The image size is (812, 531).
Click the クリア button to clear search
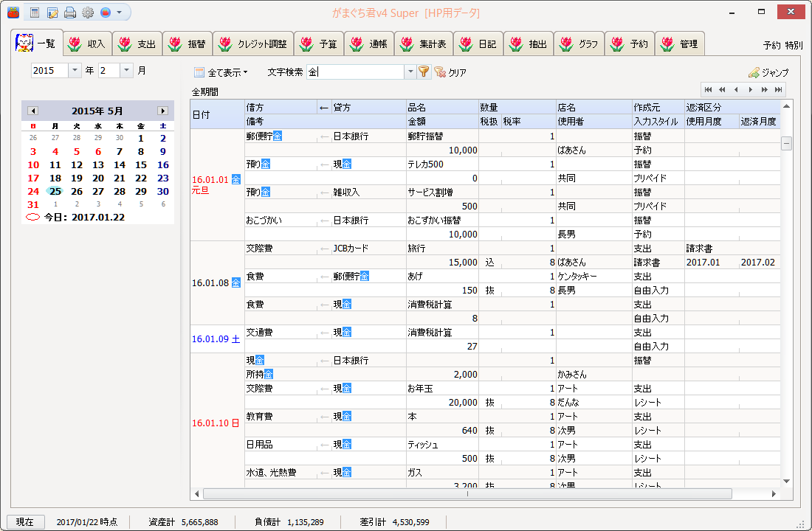click(450, 72)
